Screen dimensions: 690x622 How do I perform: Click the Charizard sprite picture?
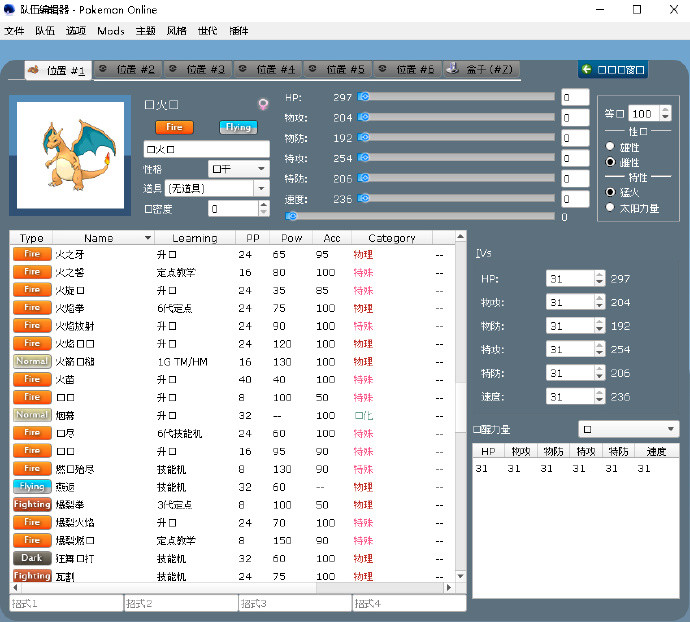pyautogui.click(x=70, y=155)
